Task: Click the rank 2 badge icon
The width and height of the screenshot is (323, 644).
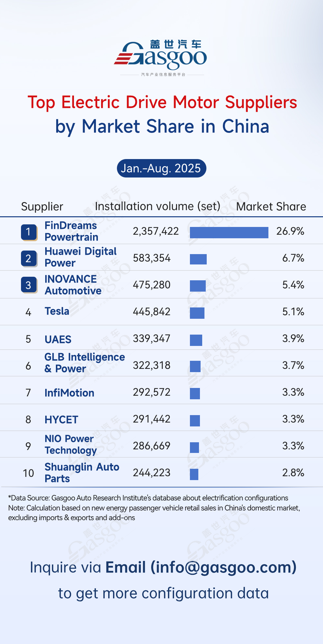Action: pos(29,259)
